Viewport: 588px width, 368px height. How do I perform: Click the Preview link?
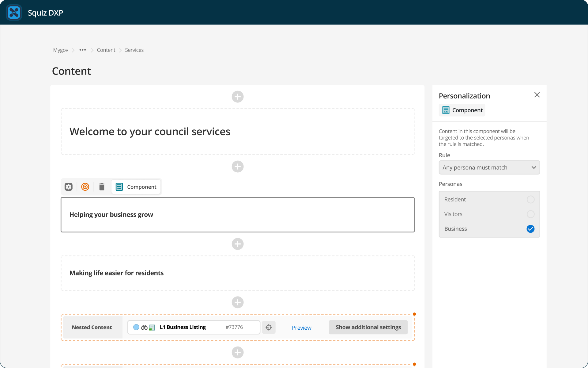click(x=301, y=328)
